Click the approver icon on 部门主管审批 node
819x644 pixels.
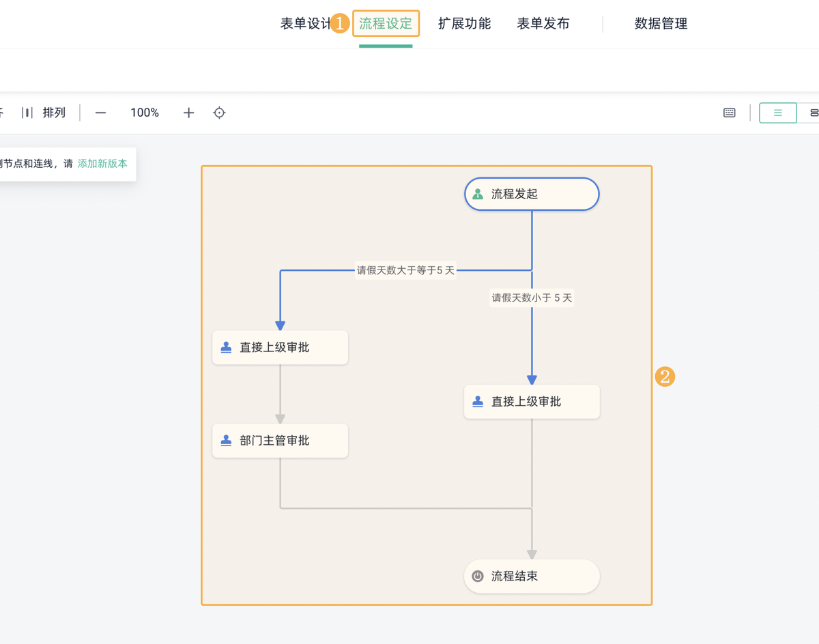[x=225, y=441]
